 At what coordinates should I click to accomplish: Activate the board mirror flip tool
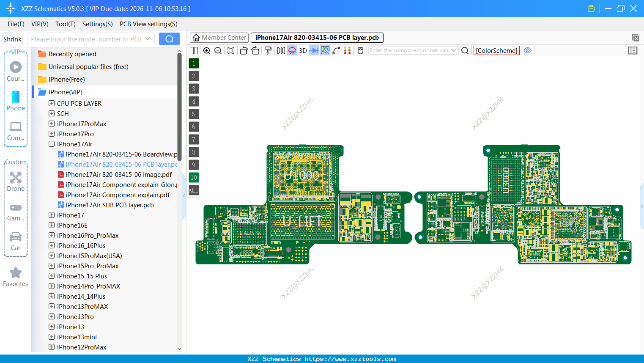[x=282, y=50]
